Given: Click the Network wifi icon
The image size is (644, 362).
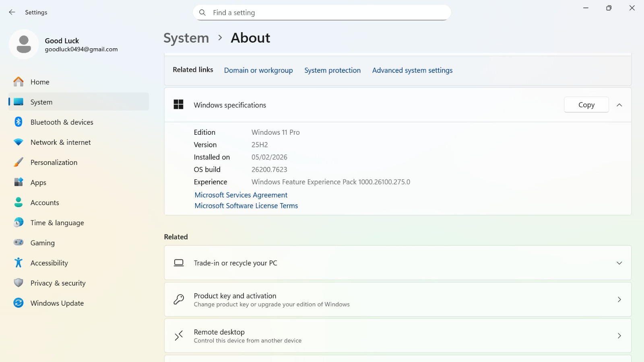Looking at the screenshot, I should coord(19,142).
